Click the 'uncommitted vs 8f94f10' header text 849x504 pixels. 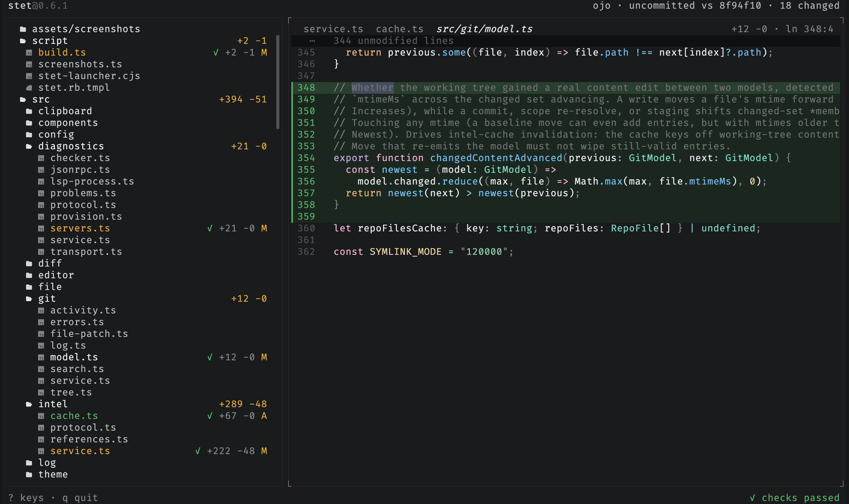695,6
